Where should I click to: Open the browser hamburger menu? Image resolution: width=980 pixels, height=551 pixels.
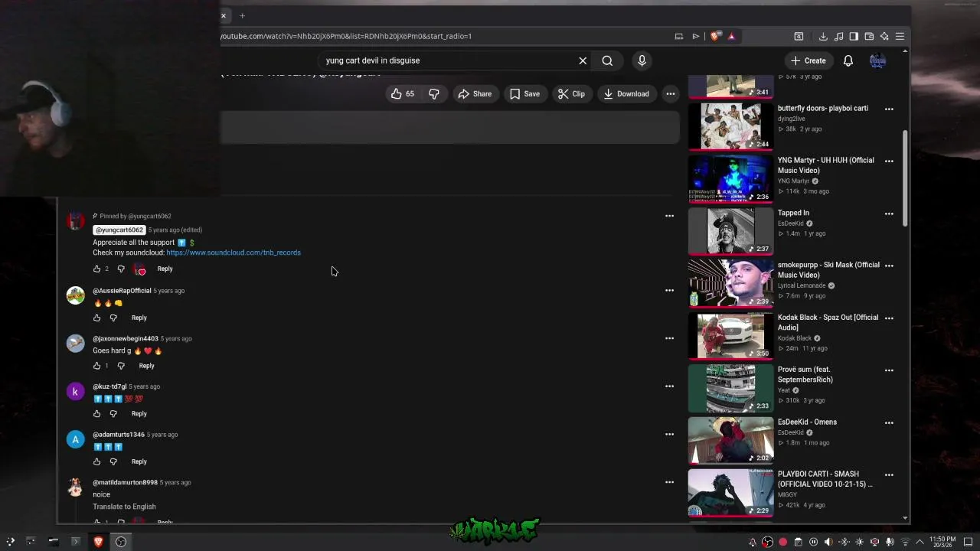900,36
